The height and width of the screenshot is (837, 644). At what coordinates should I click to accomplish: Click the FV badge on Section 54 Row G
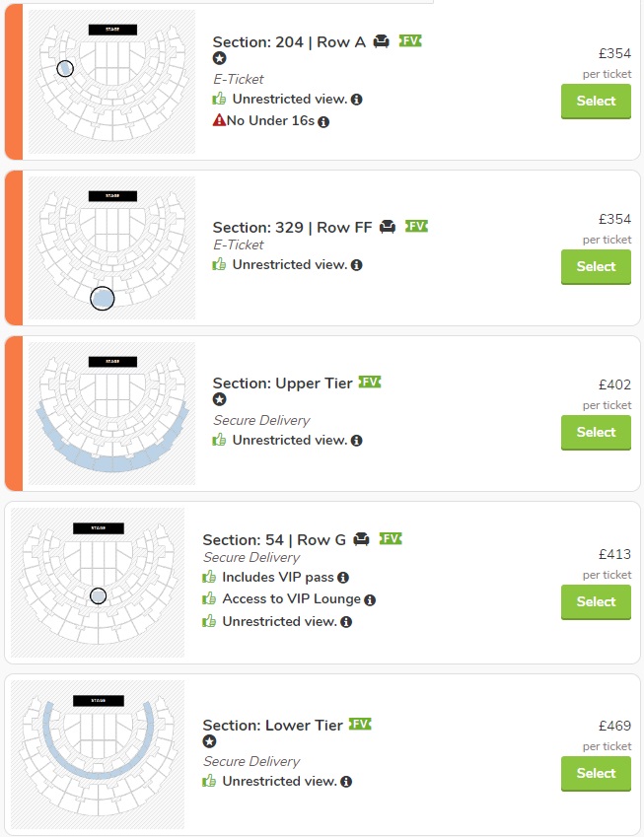point(391,538)
